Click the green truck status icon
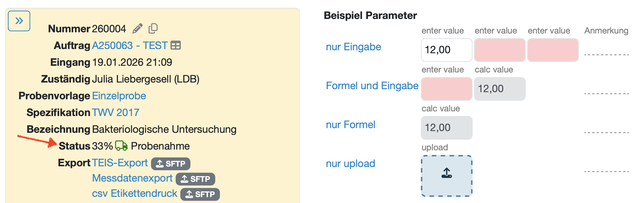The height and width of the screenshot is (203, 644). click(x=121, y=146)
